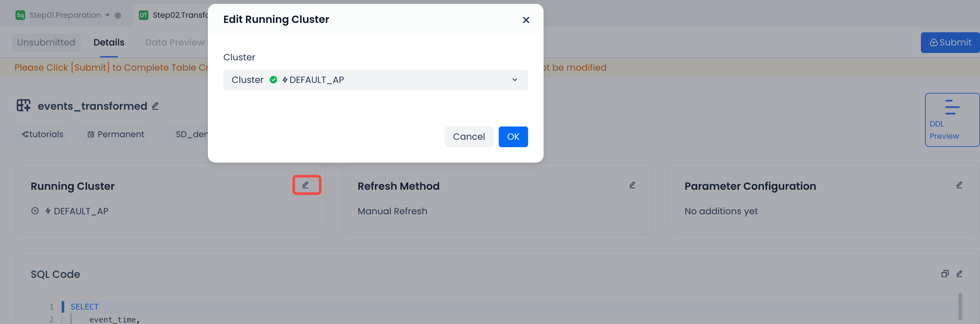The image size is (980, 324).
Task: Click the Running Cluster edit pencil icon
Action: 305,185
